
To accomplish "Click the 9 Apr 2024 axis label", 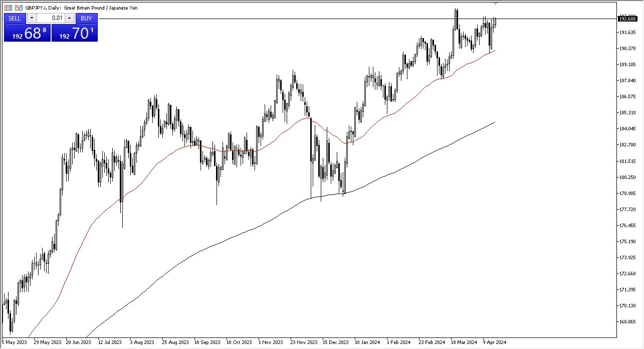I will [494, 341].
